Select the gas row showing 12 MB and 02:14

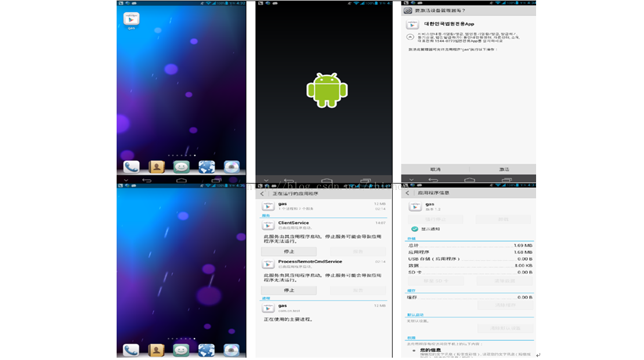[x=324, y=206]
